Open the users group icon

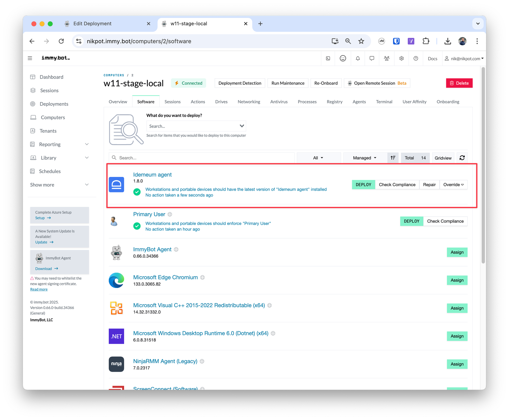coord(387,59)
